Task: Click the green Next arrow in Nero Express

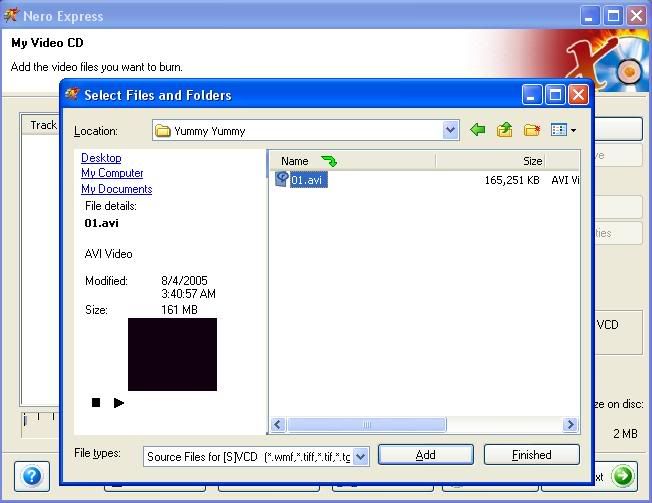Action: pos(623,476)
